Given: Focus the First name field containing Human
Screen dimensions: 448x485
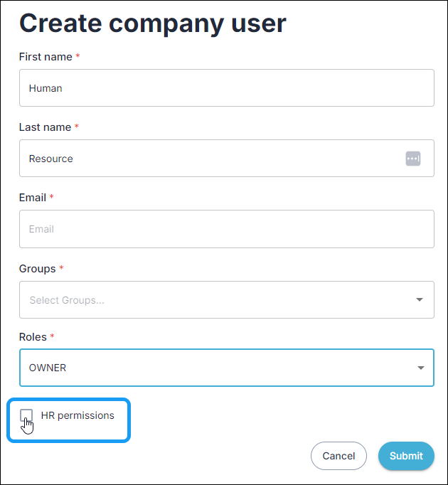Looking at the screenshot, I should (227, 88).
